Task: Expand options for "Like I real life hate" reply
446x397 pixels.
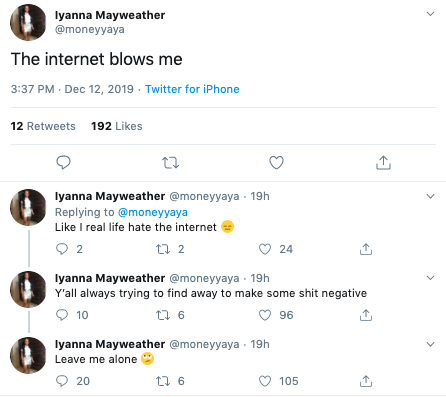Action: point(430,196)
